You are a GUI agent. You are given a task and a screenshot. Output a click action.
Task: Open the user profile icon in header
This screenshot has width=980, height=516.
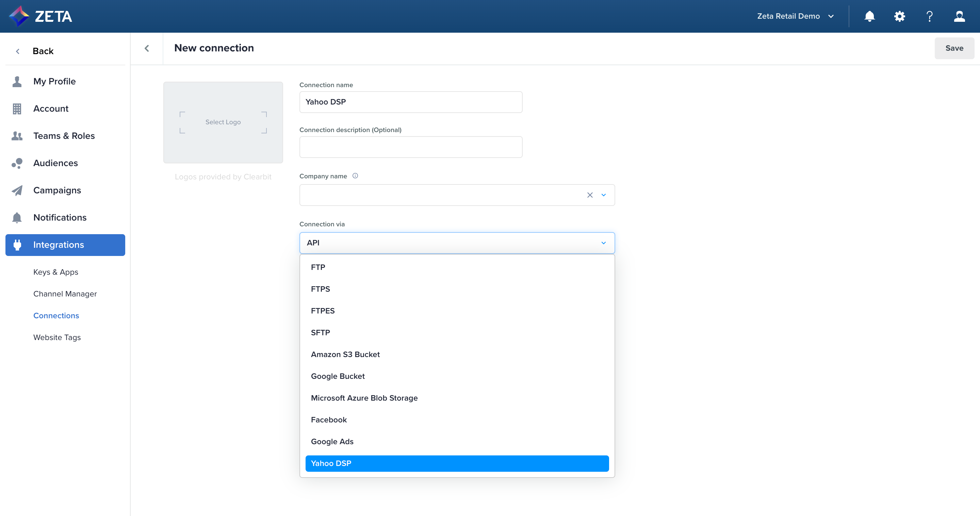click(959, 16)
